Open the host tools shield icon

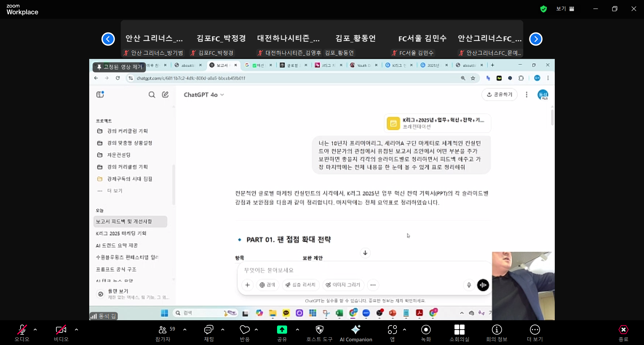[x=320, y=330]
